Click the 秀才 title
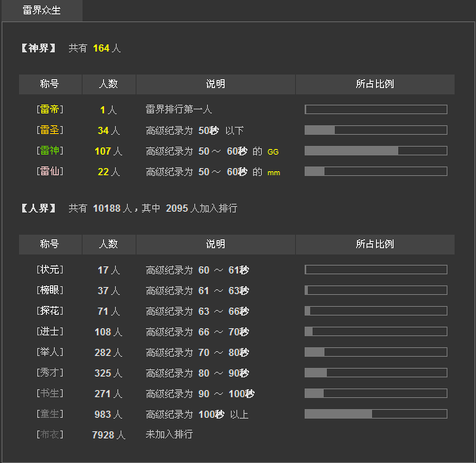Viewport: 476px width, 463px height. (x=50, y=373)
